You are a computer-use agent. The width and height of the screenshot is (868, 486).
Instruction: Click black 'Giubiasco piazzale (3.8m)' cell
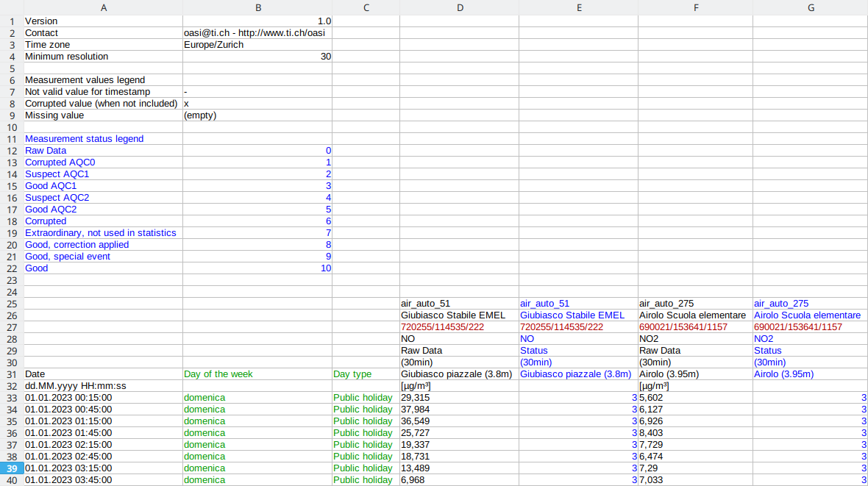coord(460,374)
